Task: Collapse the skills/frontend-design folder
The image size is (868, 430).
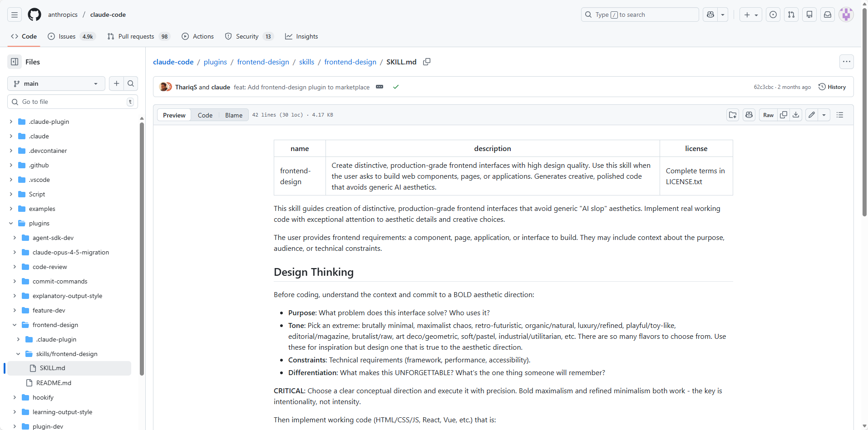Action: (x=18, y=354)
